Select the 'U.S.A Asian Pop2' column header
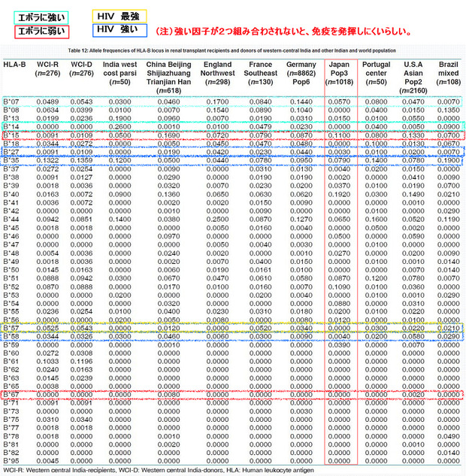 coord(413,77)
